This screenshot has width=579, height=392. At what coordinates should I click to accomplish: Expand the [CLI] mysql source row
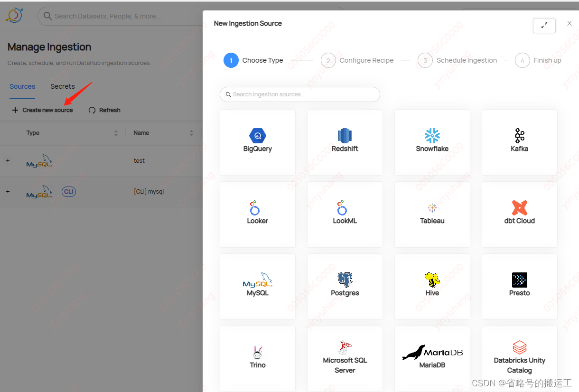click(x=8, y=191)
